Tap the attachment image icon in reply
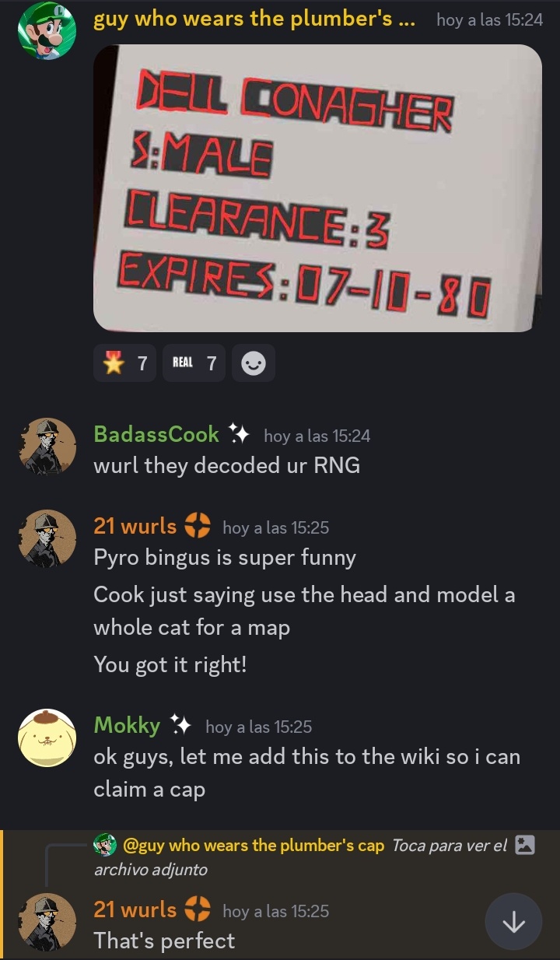 tap(526, 846)
